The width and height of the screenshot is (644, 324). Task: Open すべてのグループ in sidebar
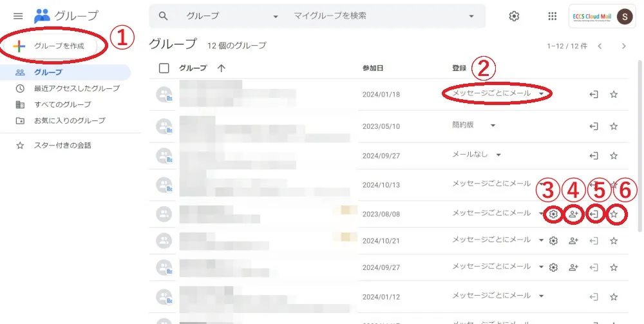[62, 104]
